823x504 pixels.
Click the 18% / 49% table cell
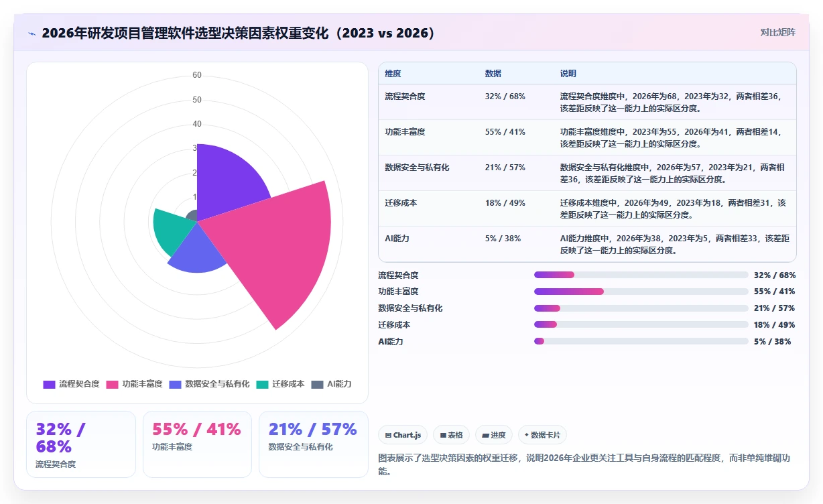[x=505, y=203]
